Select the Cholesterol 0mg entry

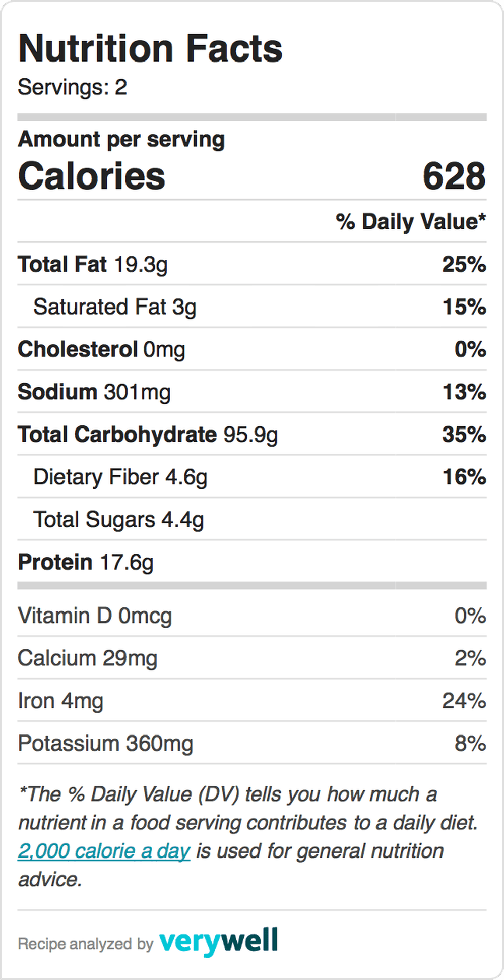[252, 349]
